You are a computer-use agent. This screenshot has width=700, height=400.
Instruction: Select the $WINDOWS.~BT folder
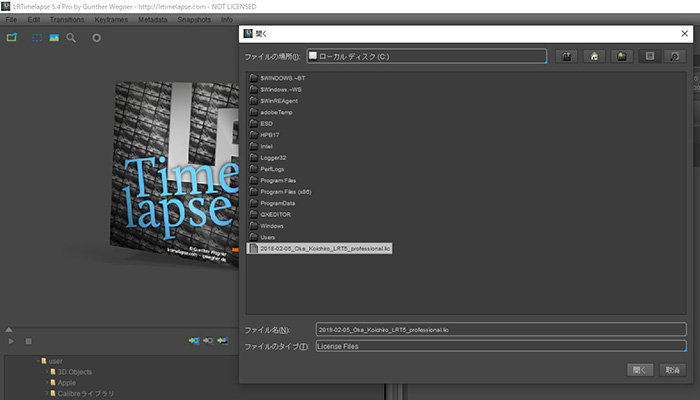[x=278, y=78]
